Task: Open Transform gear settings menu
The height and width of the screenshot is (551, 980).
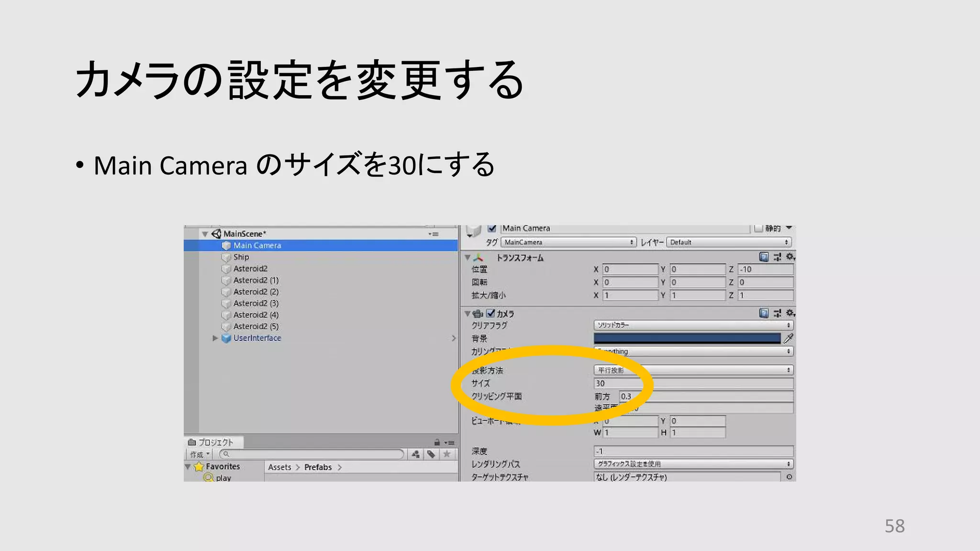Action: click(791, 257)
